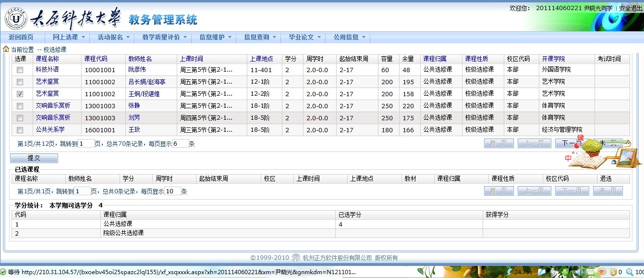The width and height of the screenshot is (644, 278).
Task: Tick the checkbox for 交响音乐赏析 by 刘芳
Action: 20,118
